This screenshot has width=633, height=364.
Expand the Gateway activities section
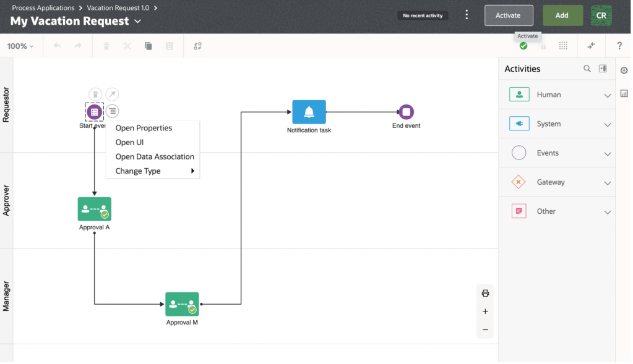point(607,183)
